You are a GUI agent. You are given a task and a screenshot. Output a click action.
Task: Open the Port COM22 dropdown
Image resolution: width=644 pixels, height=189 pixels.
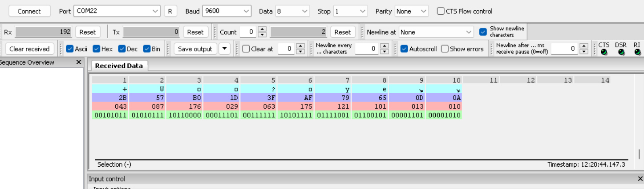117,11
